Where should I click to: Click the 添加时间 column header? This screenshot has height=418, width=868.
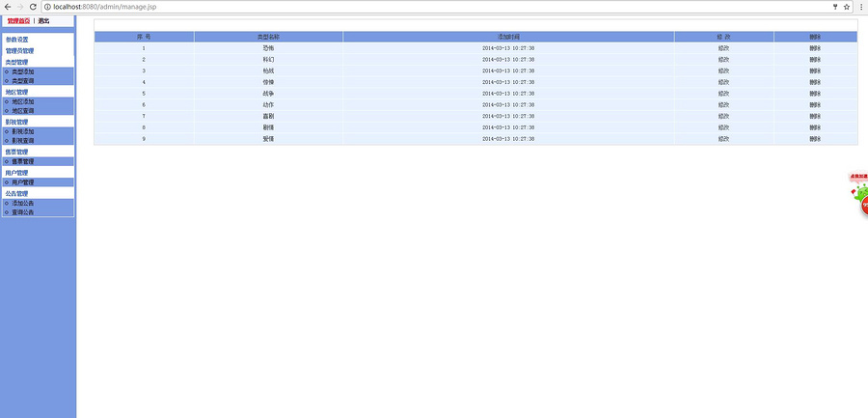click(508, 37)
